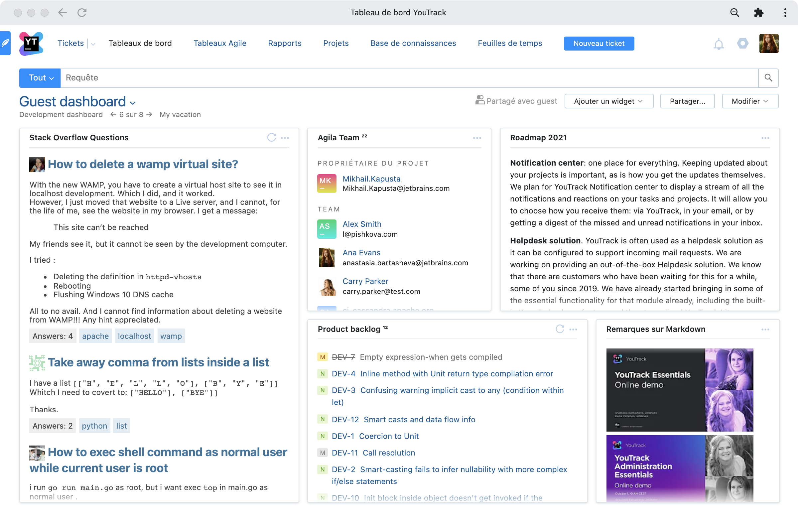The height and width of the screenshot is (532, 798).
Task: Click the Partager... button
Action: [687, 101]
